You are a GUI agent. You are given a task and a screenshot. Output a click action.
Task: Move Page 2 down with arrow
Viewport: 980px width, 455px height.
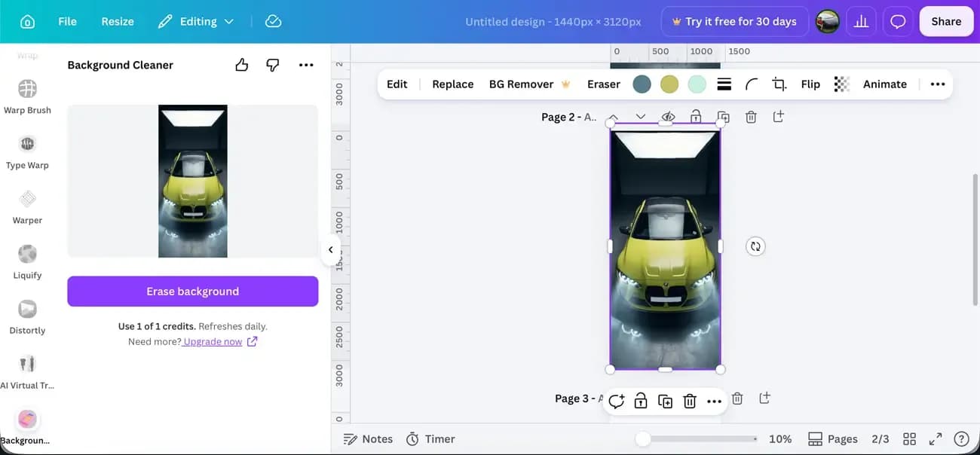click(x=641, y=117)
